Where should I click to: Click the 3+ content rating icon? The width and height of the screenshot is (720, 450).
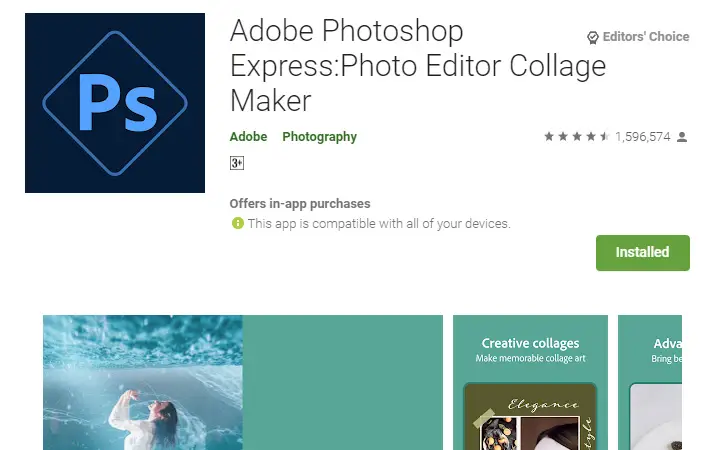tap(236, 163)
